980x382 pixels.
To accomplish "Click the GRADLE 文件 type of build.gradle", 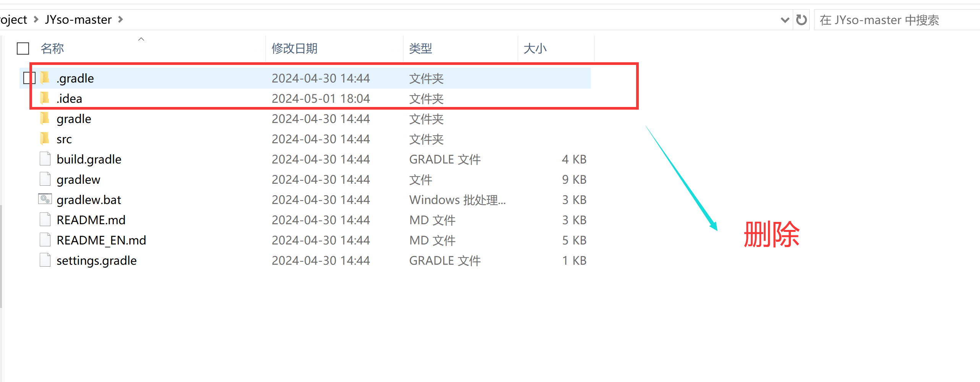I will point(445,159).
